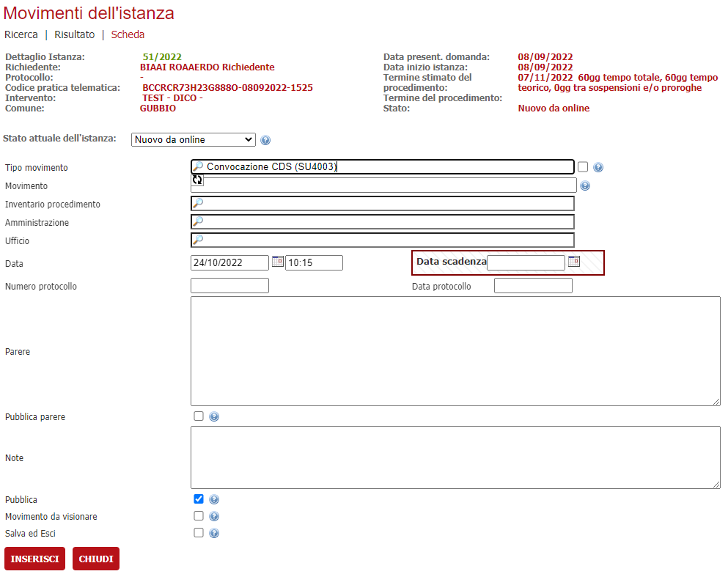Open the Stato attuale dell'istanza dropdown
The height and width of the screenshot is (574, 728).
pos(194,139)
